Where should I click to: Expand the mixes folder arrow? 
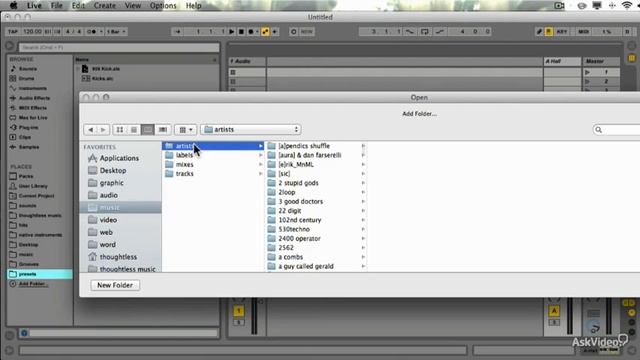tap(260, 164)
